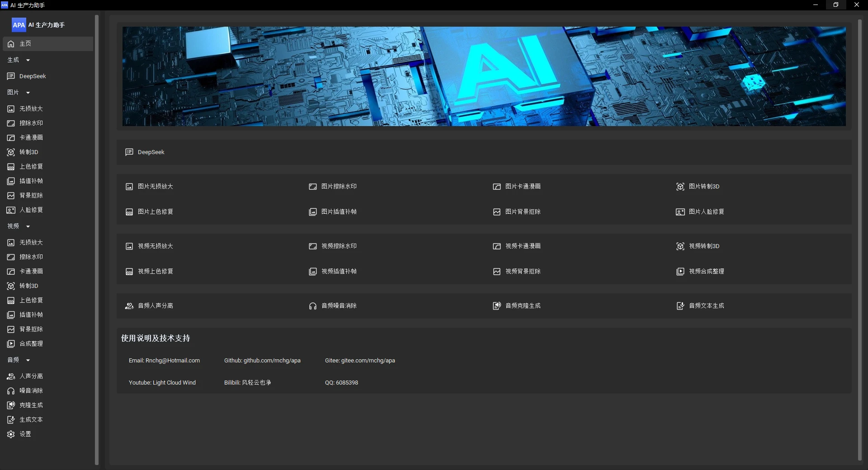The width and height of the screenshot is (868, 470).
Task: Click the 图片转制3D icon on main page
Action: (x=680, y=187)
